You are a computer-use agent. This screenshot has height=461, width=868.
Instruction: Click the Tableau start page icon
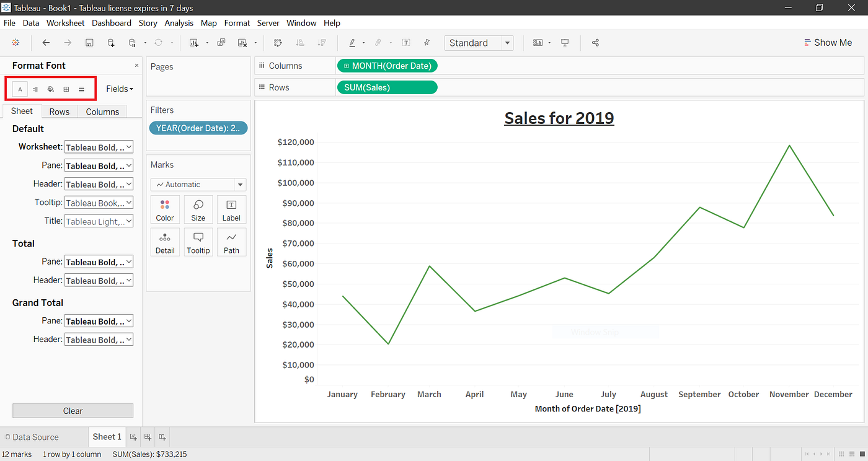(15, 43)
